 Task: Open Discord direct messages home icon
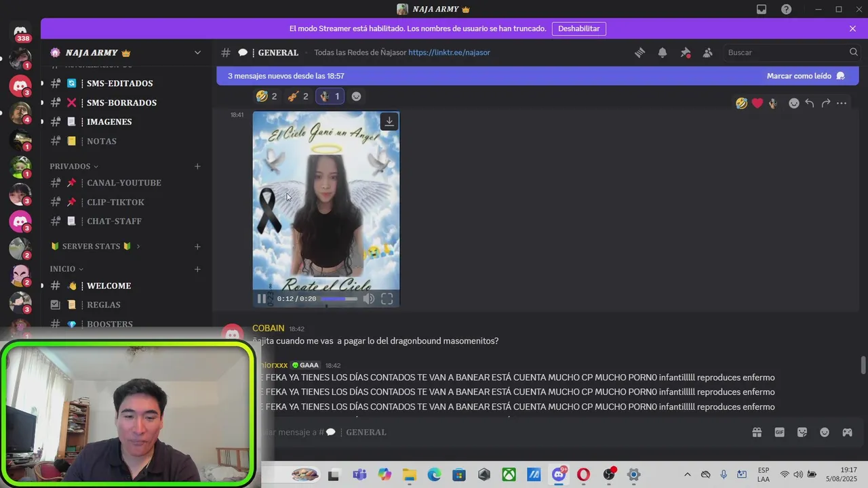click(20, 33)
